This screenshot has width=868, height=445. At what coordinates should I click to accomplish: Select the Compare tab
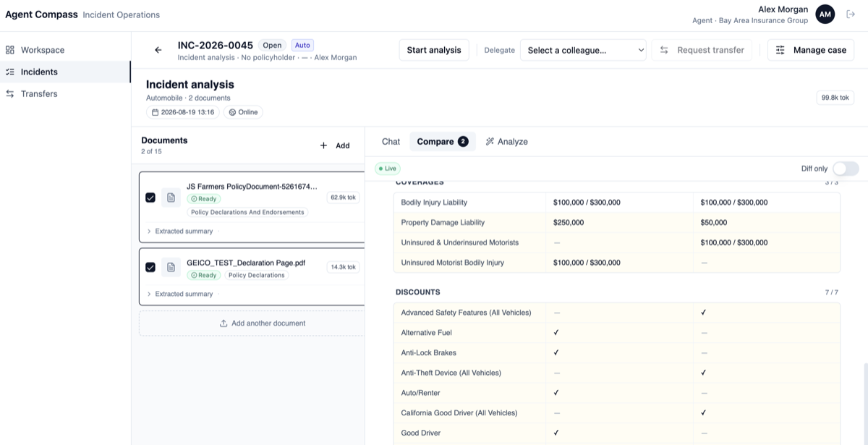point(443,142)
